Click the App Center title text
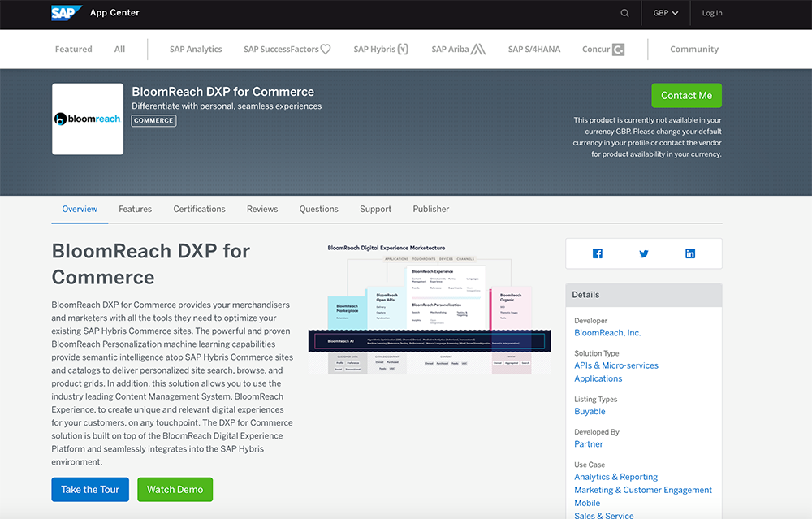 (114, 13)
